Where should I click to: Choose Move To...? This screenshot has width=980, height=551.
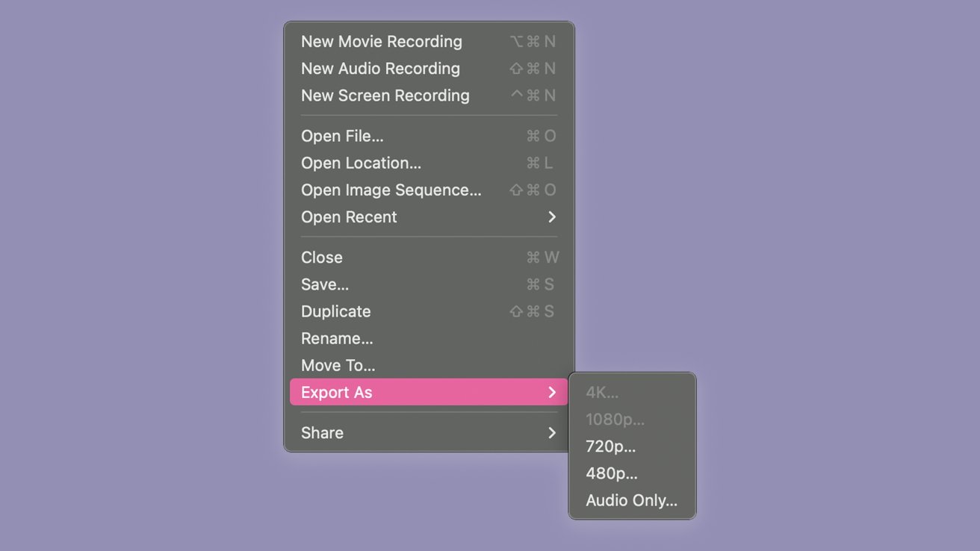[x=336, y=365]
